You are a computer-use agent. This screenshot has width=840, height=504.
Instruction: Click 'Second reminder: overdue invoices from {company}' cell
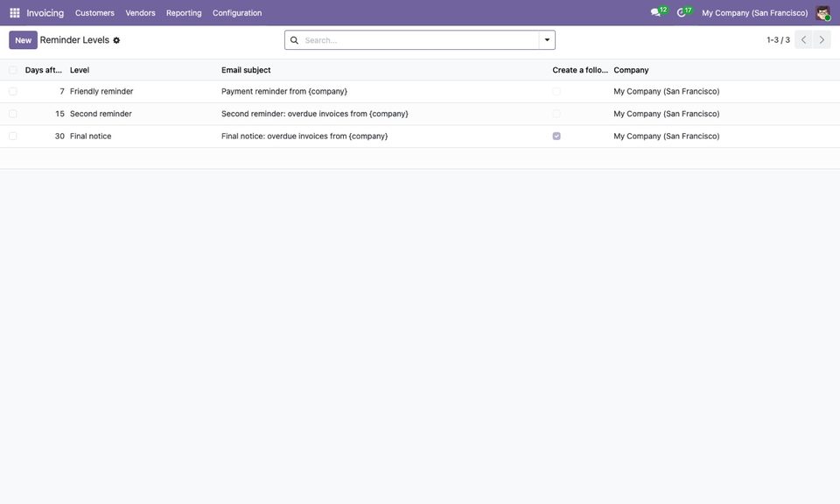(315, 114)
